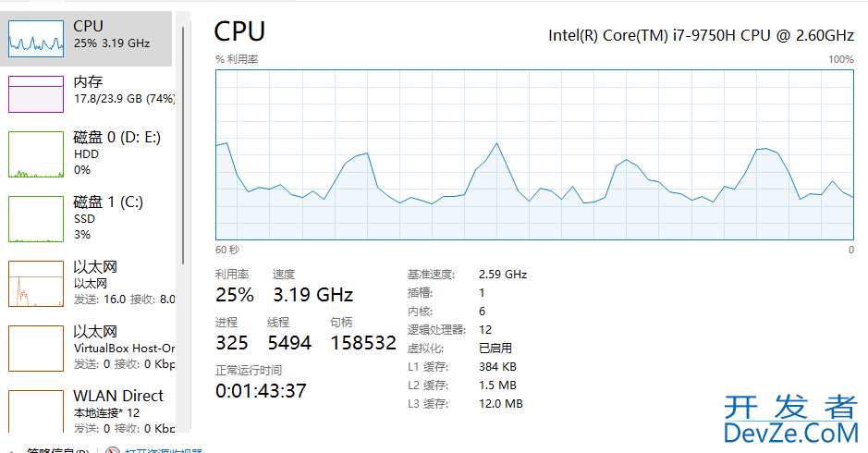Select the WLAN Direct graph icon
The width and height of the screenshot is (868, 453).
point(35,412)
